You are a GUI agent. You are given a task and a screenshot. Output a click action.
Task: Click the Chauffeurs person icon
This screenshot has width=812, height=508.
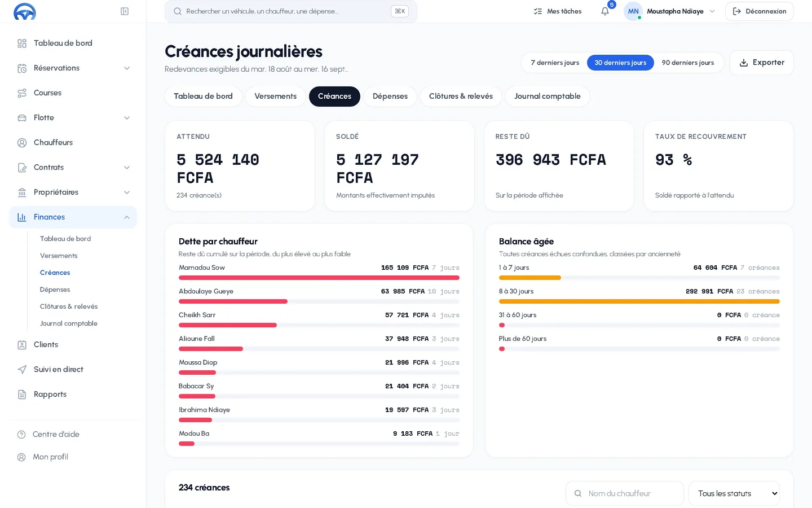point(22,143)
